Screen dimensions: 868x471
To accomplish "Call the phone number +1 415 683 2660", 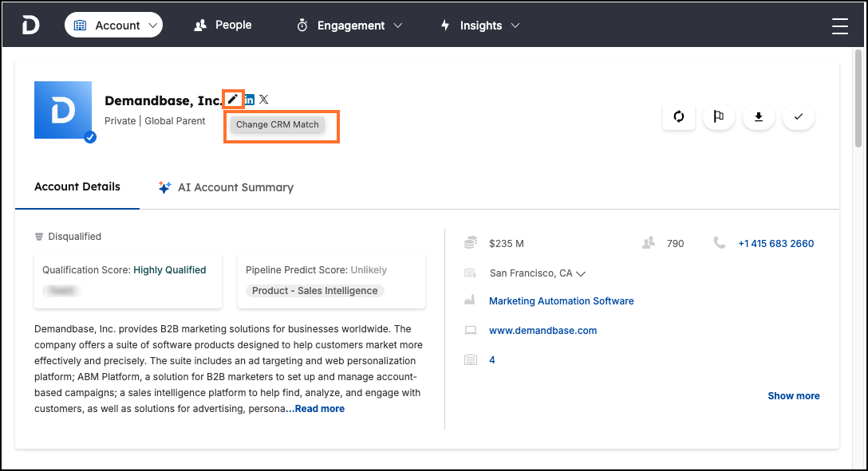I will [x=776, y=244].
